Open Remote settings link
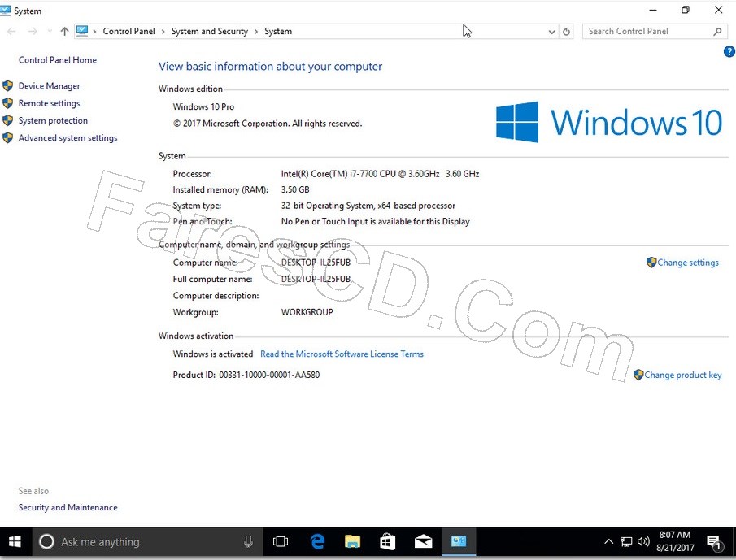The width and height of the screenshot is (736, 560). pos(49,103)
